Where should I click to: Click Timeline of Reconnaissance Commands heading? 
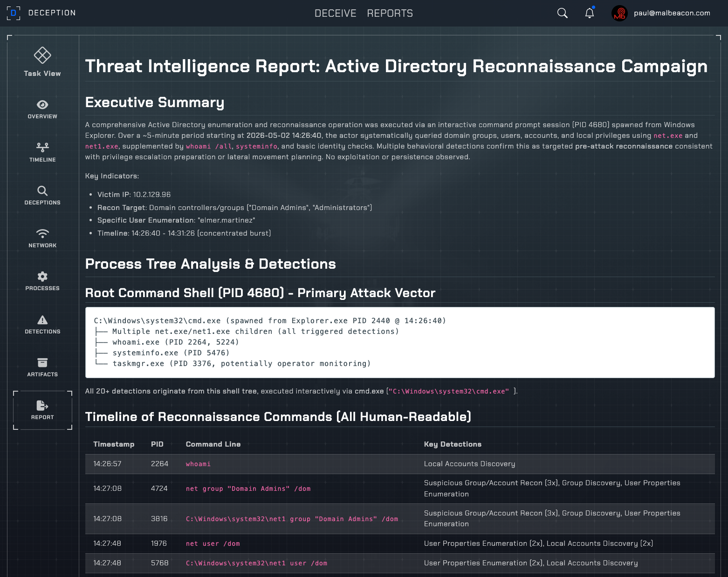278,416
